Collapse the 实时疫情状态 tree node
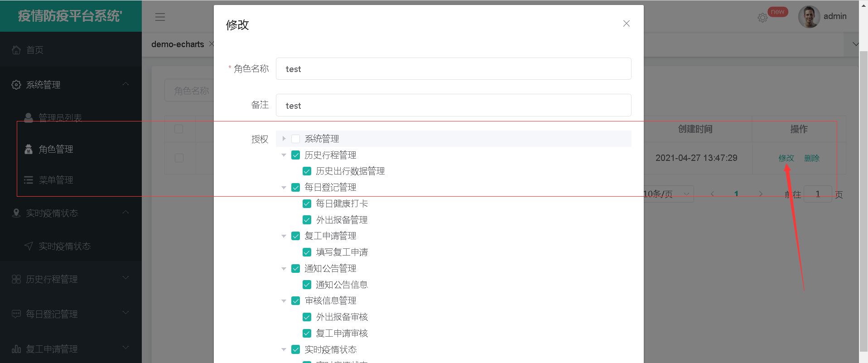The image size is (868, 363). [x=284, y=349]
